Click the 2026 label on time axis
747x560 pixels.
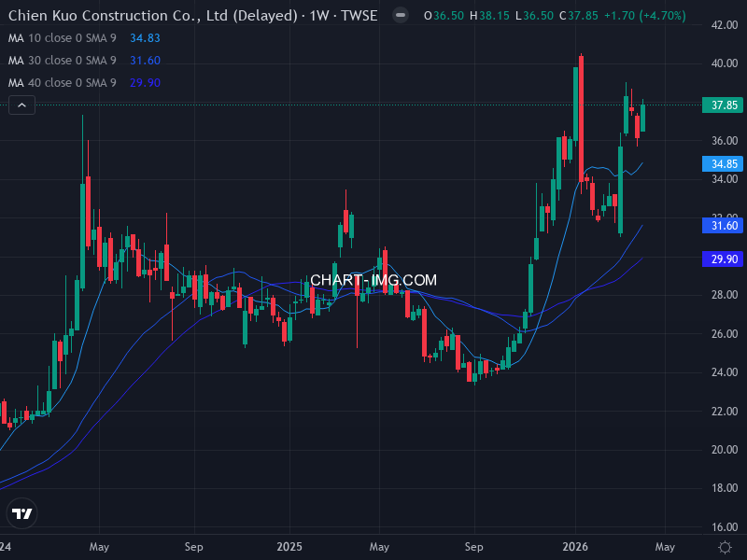(575, 547)
